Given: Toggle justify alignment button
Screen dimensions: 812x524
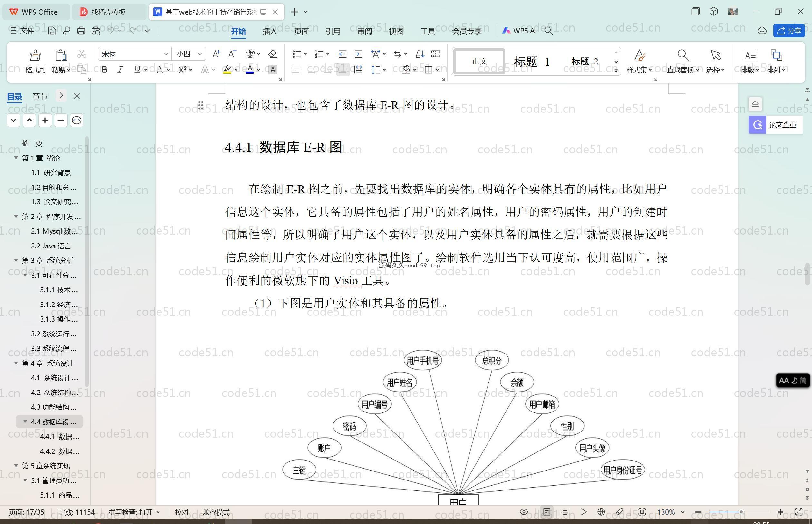Looking at the screenshot, I should point(343,70).
